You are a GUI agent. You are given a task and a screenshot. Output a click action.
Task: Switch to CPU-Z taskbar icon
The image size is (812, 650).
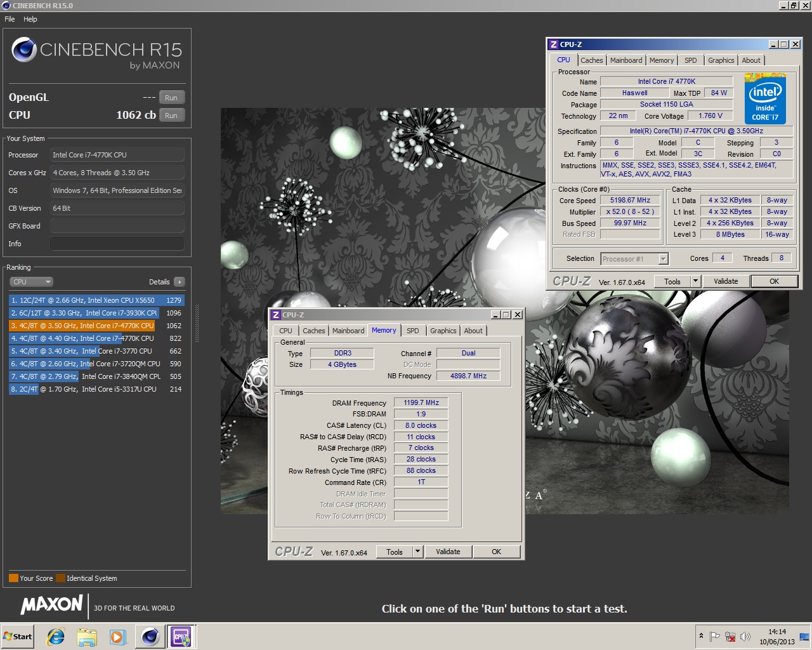(181, 636)
